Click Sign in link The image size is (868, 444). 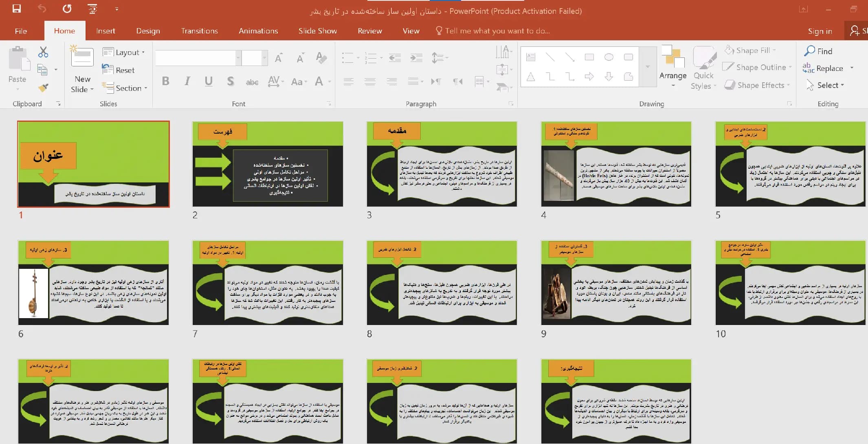click(x=820, y=31)
